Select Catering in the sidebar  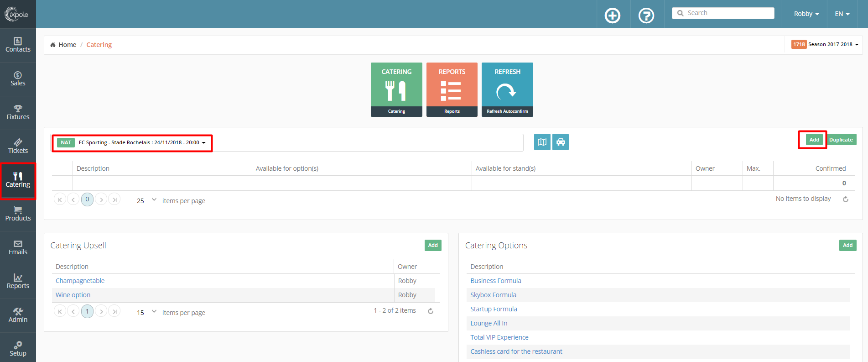pyautogui.click(x=18, y=180)
